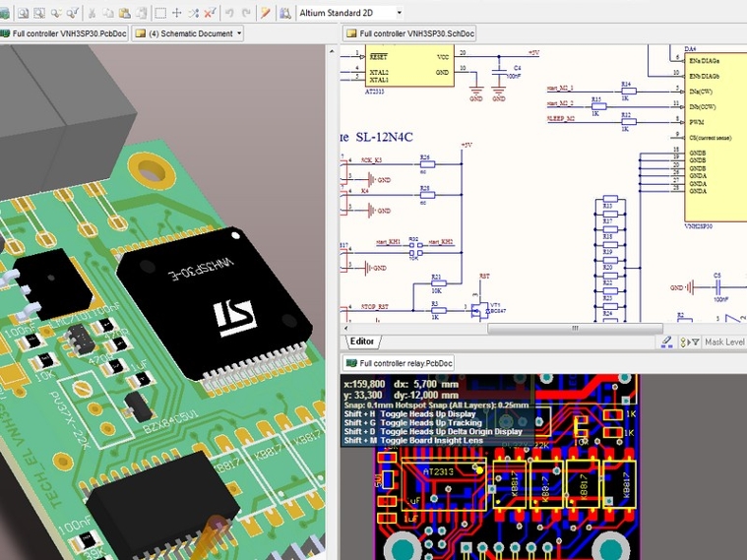Click the SLEEP_M2 net label

tap(561, 118)
